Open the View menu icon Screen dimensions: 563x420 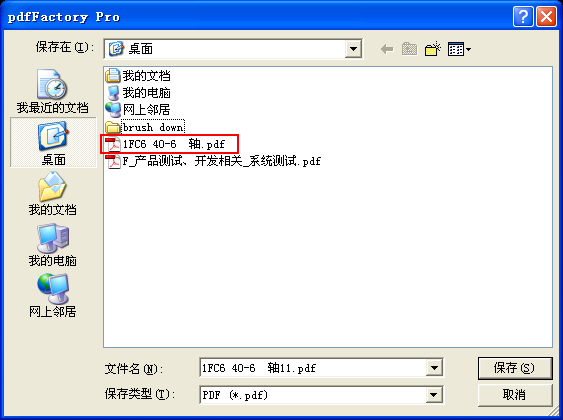click(459, 49)
